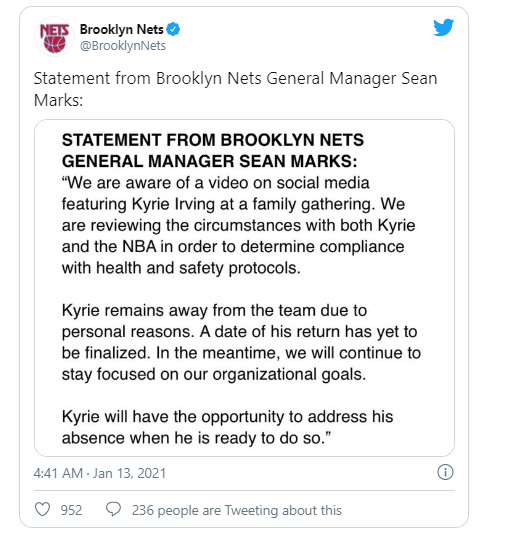Image resolution: width=508 pixels, height=548 pixels.
Task: Click the paragraph about Kyrie's family gathering
Action: pyautogui.click(x=241, y=225)
